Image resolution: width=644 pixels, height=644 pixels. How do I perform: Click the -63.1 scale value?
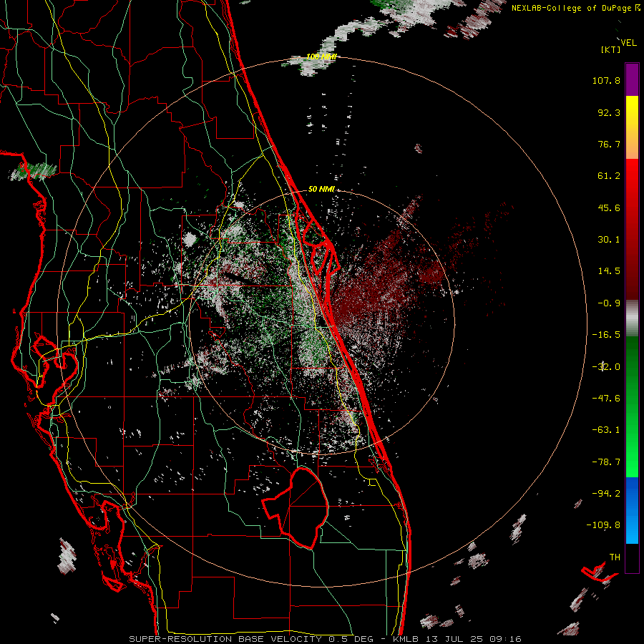pos(606,430)
